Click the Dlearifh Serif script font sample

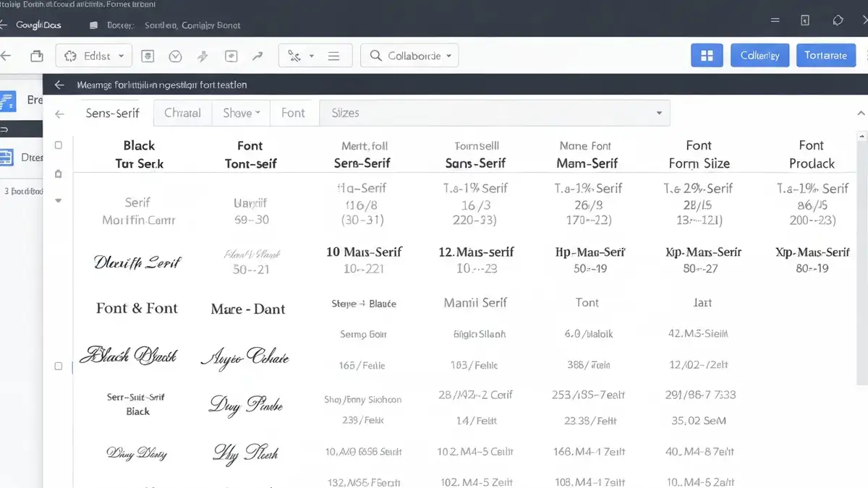point(137,262)
